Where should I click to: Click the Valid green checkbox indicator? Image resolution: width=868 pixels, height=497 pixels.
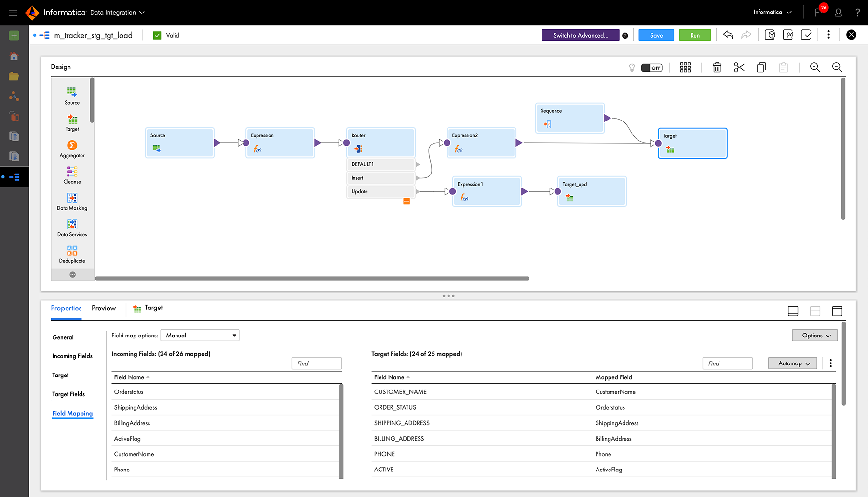pos(157,35)
